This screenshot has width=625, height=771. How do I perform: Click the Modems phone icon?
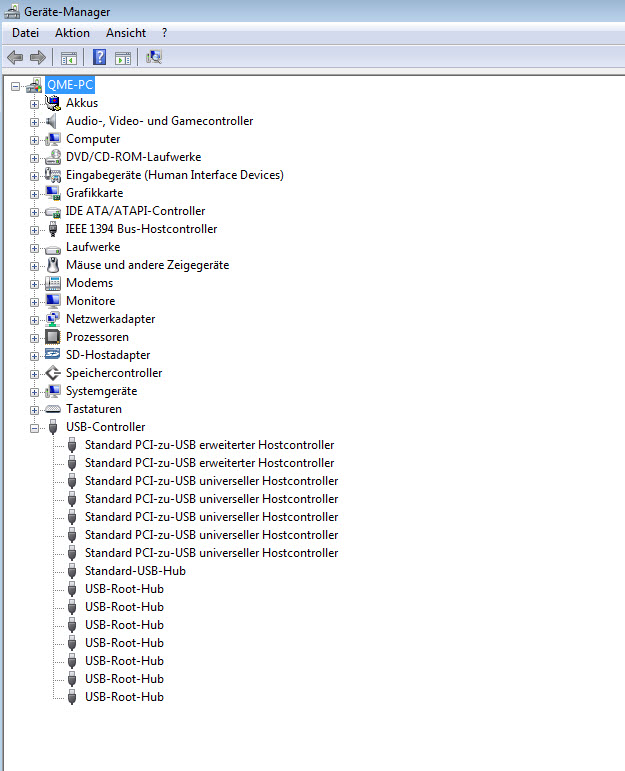53,283
